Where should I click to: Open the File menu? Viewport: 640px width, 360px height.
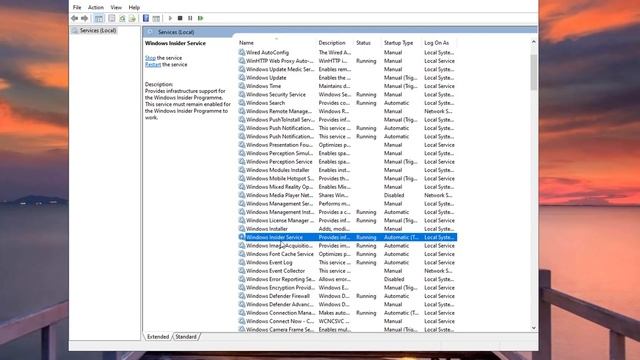pyautogui.click(x=77, y=7)
